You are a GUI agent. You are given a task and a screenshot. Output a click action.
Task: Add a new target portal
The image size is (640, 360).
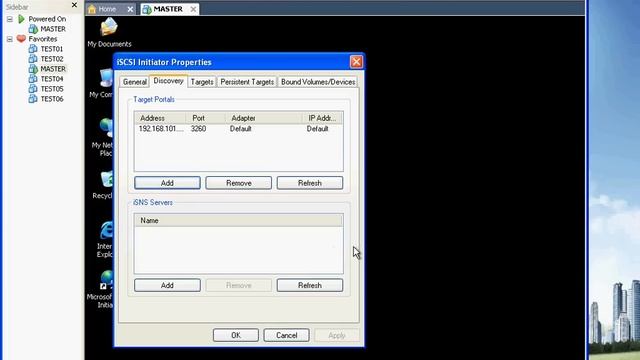(167, 183)
